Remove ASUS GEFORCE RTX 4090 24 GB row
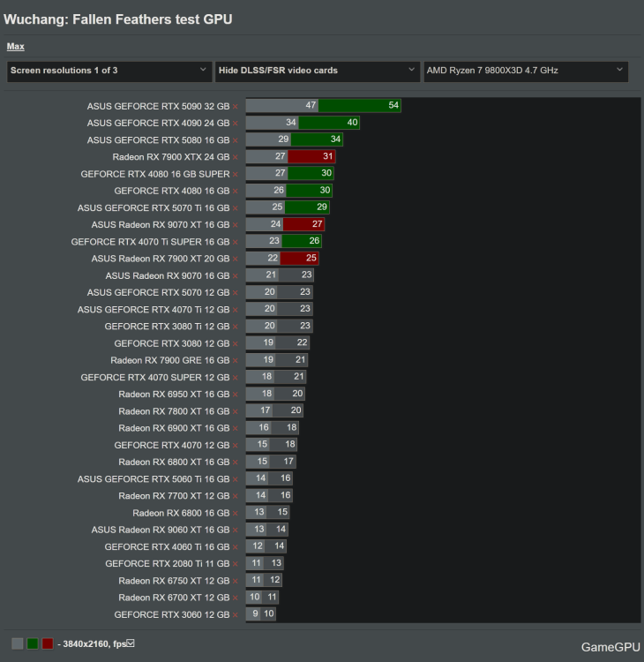The height and width of the screenshot is (662, 644). [235, 124]
